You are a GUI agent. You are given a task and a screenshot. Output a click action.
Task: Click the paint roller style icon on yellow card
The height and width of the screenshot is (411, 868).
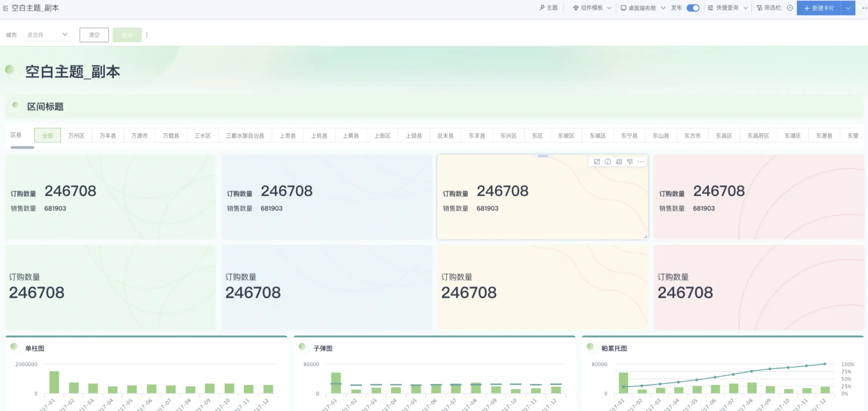point(630,161)
